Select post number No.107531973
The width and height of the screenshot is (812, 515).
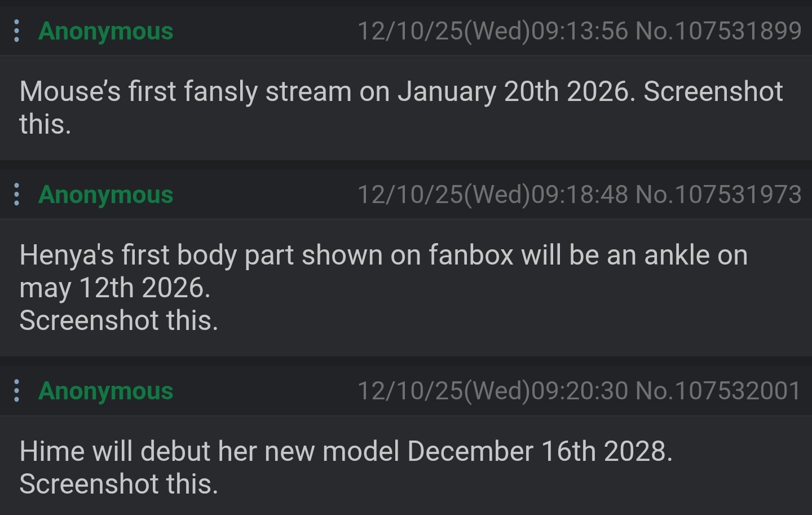click(x=718, y=194)
